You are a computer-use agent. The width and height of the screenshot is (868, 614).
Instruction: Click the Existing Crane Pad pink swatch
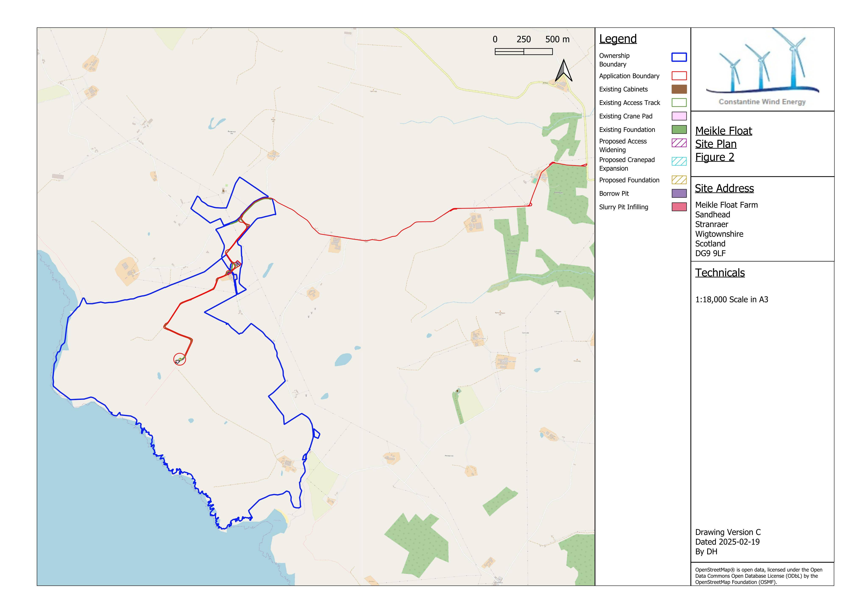click(679, 116)
